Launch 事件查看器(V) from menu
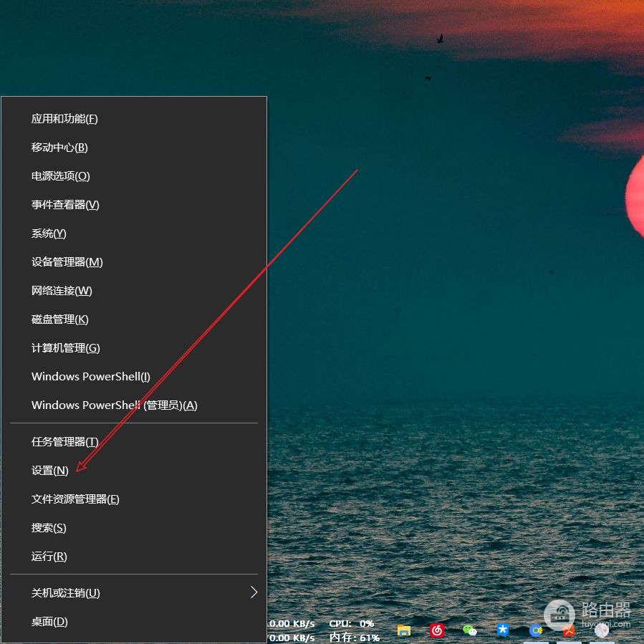Viewport: 644px width, 644px height. tap(65, 205)
